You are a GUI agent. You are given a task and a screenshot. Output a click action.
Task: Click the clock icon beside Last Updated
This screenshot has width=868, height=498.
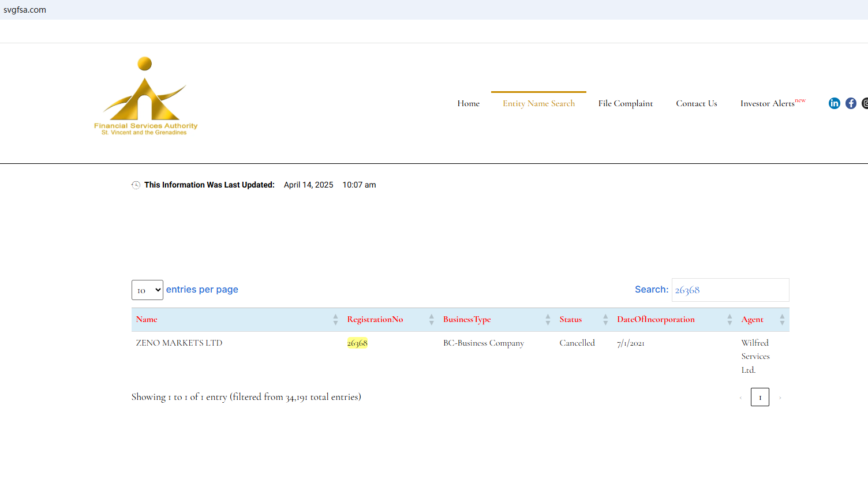136,185
